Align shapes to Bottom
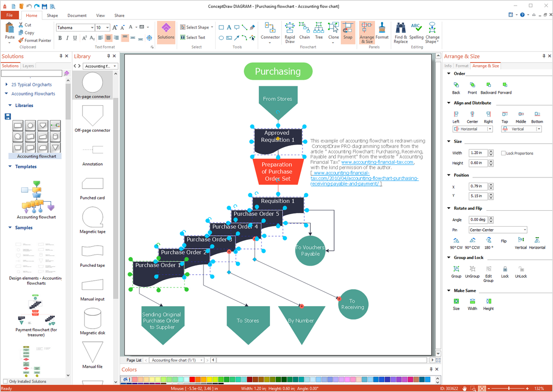 pos(537,117)
